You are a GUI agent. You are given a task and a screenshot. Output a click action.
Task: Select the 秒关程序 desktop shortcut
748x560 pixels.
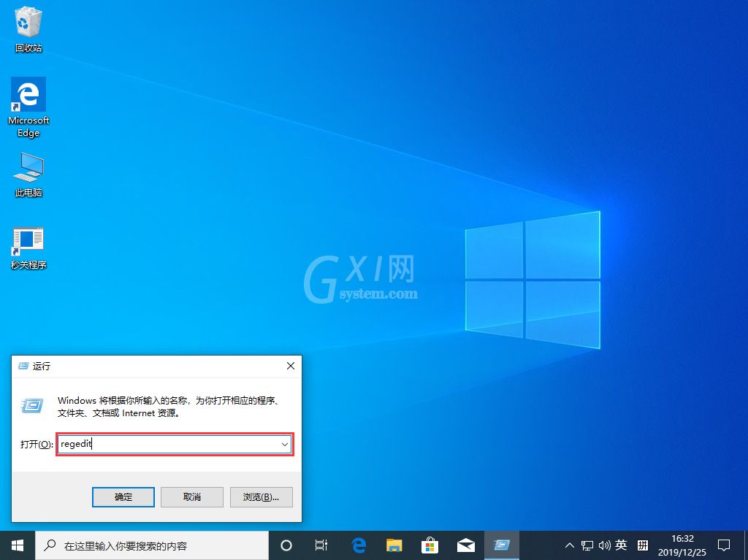(x=28, y=248)
